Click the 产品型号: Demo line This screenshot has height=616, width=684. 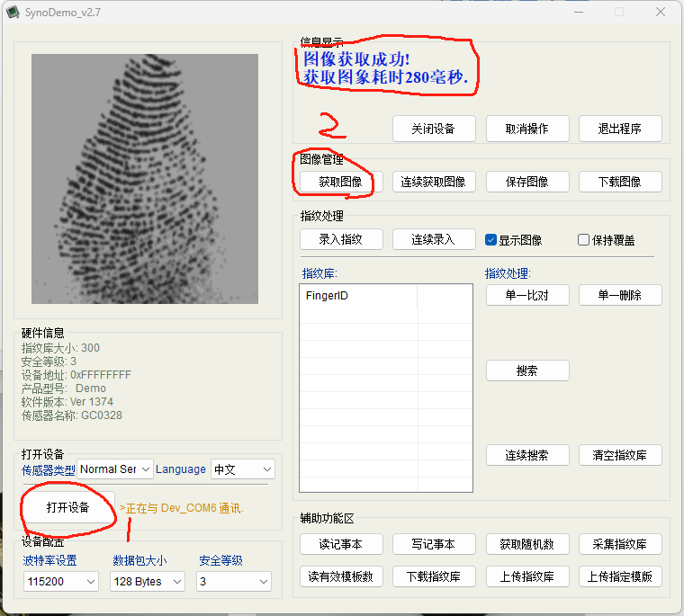click(x=64, y=388)
